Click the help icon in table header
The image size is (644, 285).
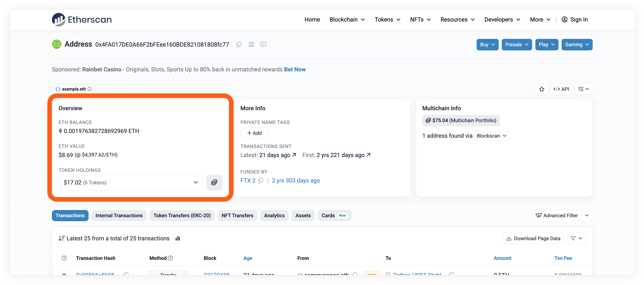click(x=64, y=258)
